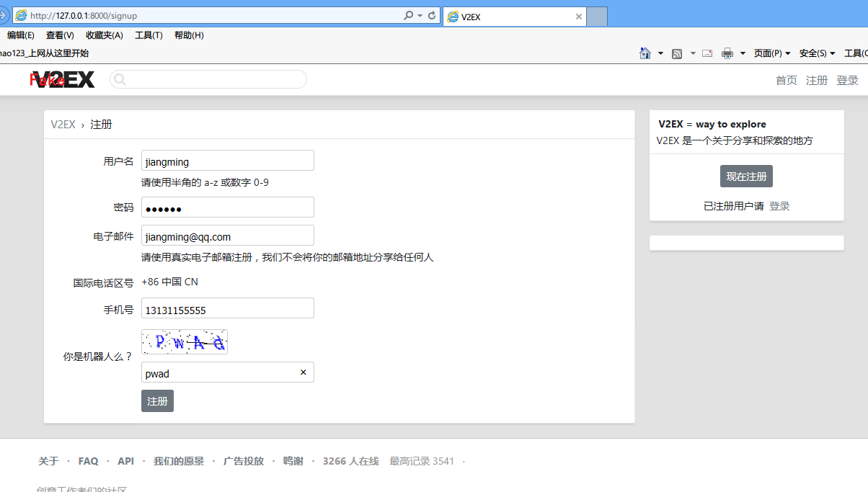Open the 编辑(E) menu
The image size is (868, 492).
click(x=20, y=35)
